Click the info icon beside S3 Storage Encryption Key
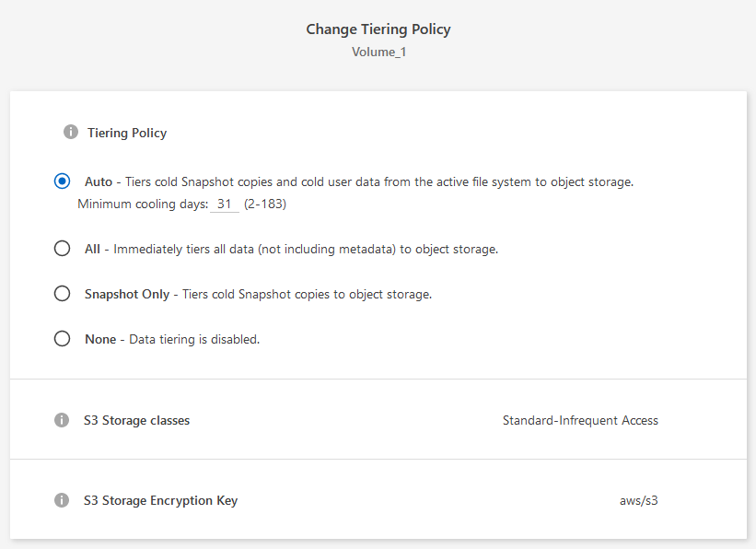This screenshot has width=756, height=549. tap(62, 500)
